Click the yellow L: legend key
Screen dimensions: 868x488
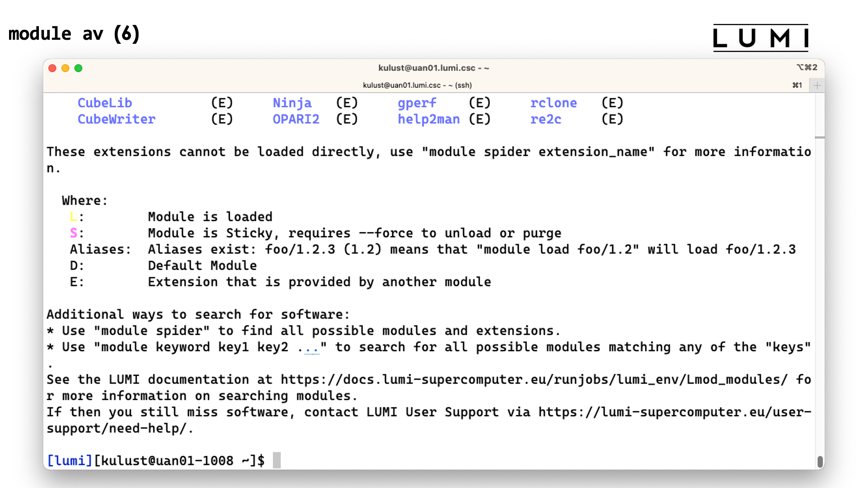coord(77,217)
